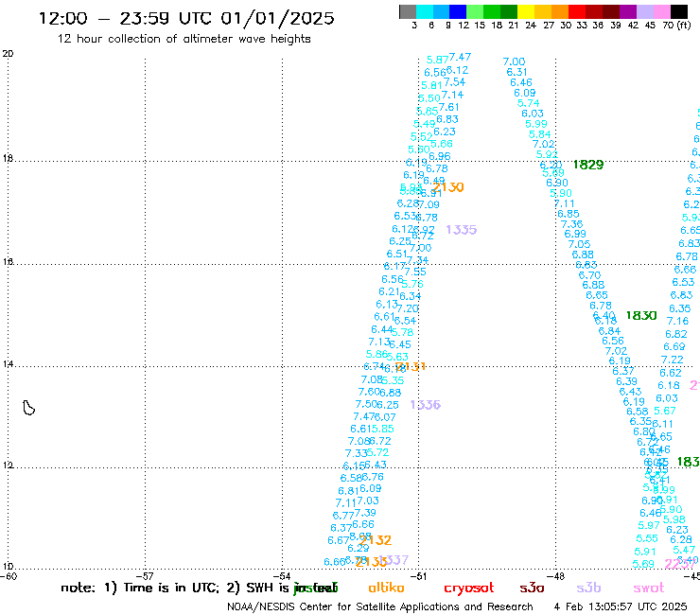700x615 pixels.
Task: Click the wave height value '7.20'
Action: point(408,308)
